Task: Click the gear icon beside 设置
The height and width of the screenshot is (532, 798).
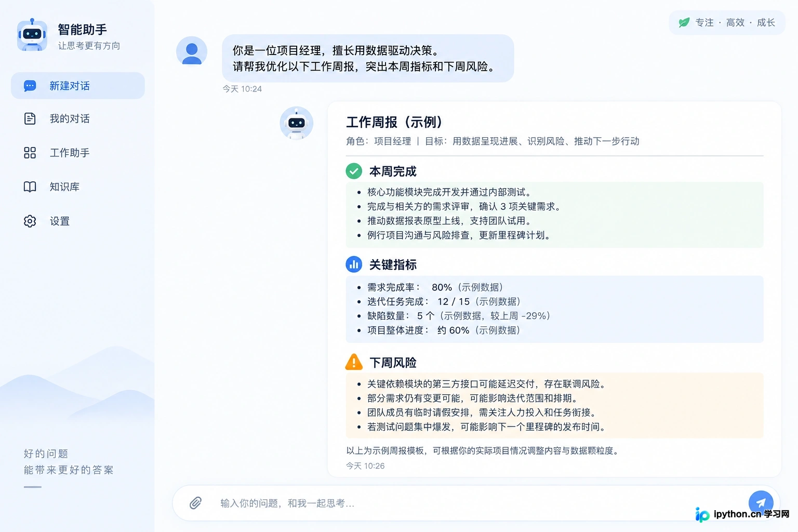Action: point(30,221)
